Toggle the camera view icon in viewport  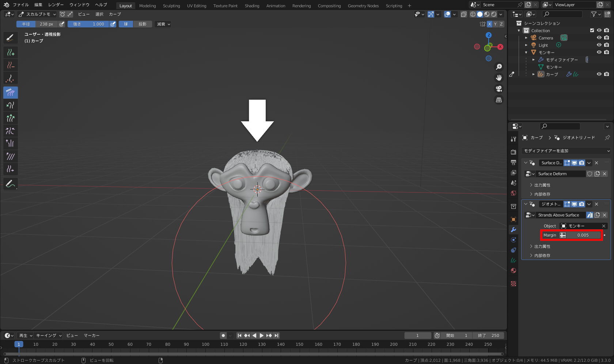(x=499, y=89)
